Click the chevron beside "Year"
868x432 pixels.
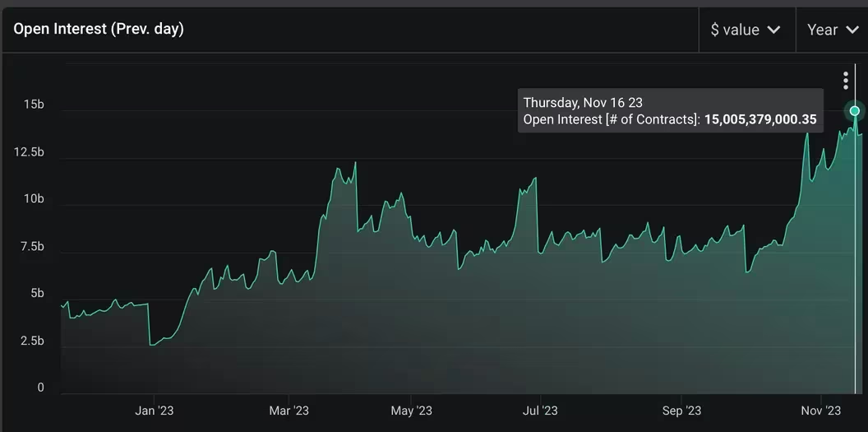click(x=852, y=30)
